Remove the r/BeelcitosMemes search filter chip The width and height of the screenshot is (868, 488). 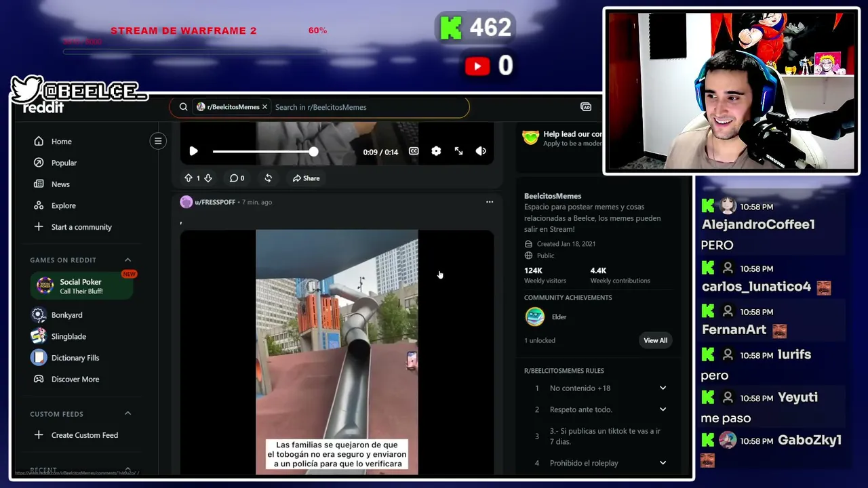coord(264,107)
